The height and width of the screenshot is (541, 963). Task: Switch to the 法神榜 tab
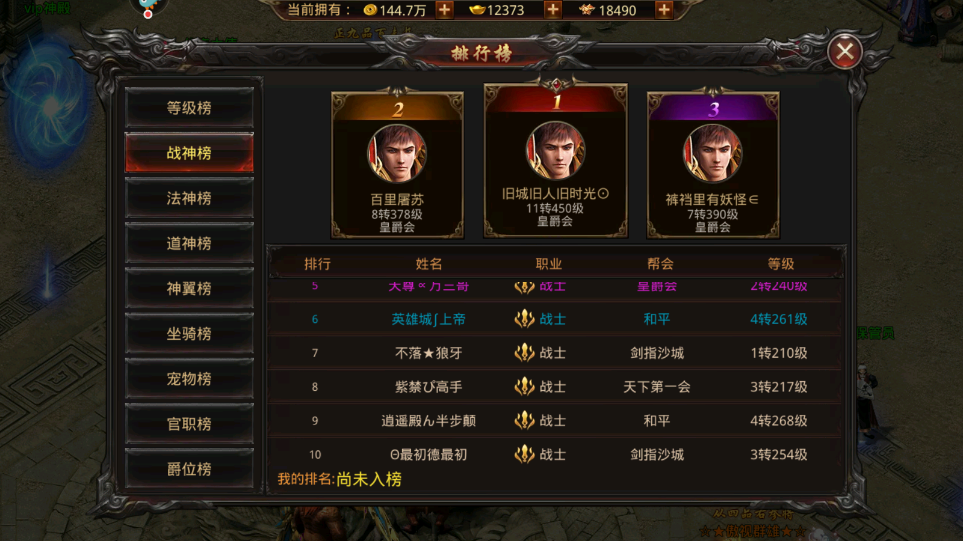(x=189, y=198)
